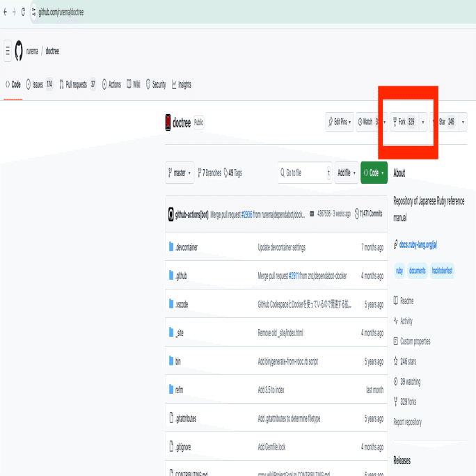Click the Go to file search field
476x476 pixels.
click(x=305, y=173)
